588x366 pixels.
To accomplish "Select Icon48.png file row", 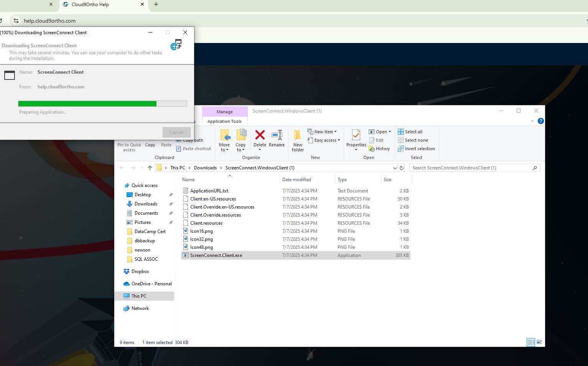I will (x=296, y=247).
